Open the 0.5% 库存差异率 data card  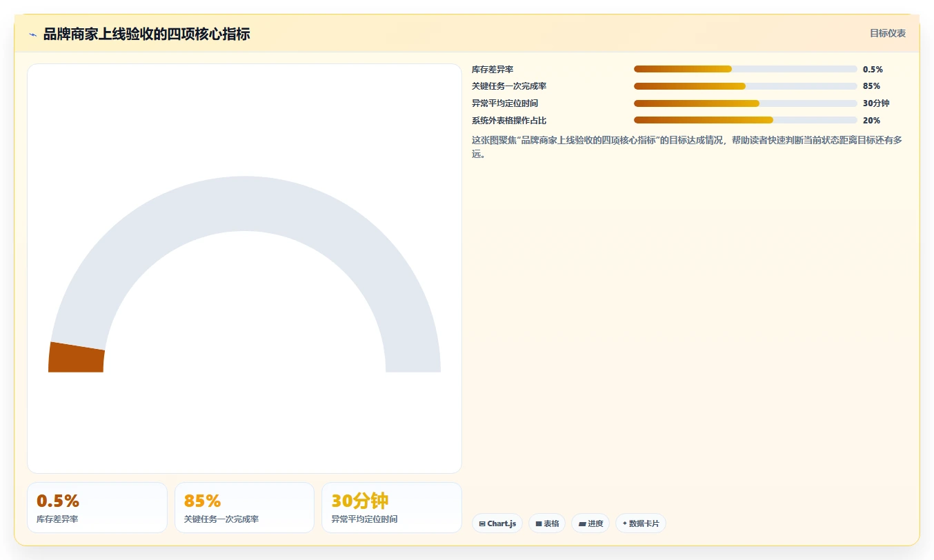pos(97,508)
